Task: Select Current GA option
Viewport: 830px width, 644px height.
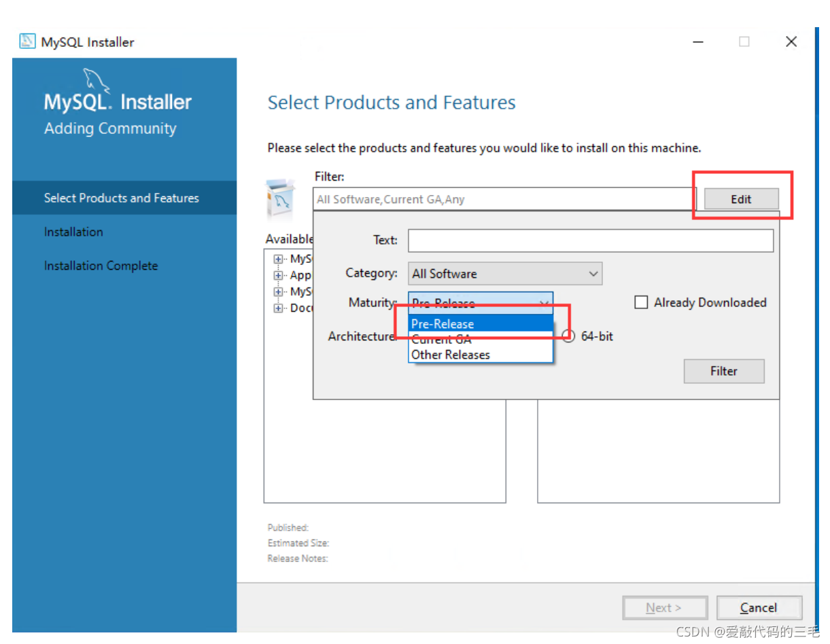Action: point(481,339)
